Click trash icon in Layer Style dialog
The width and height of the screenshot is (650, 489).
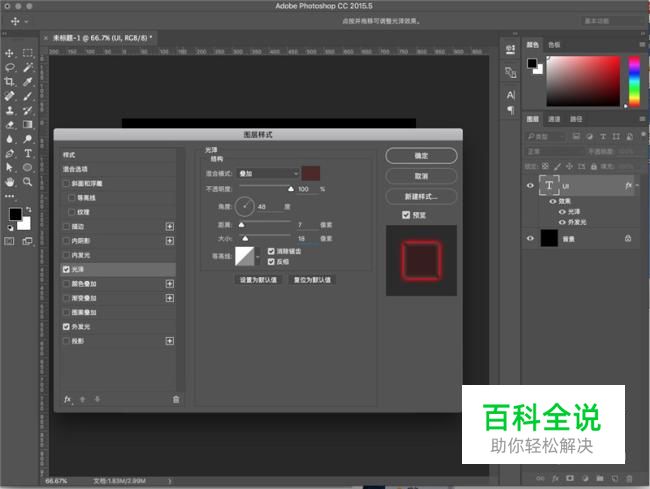[176, 399]
